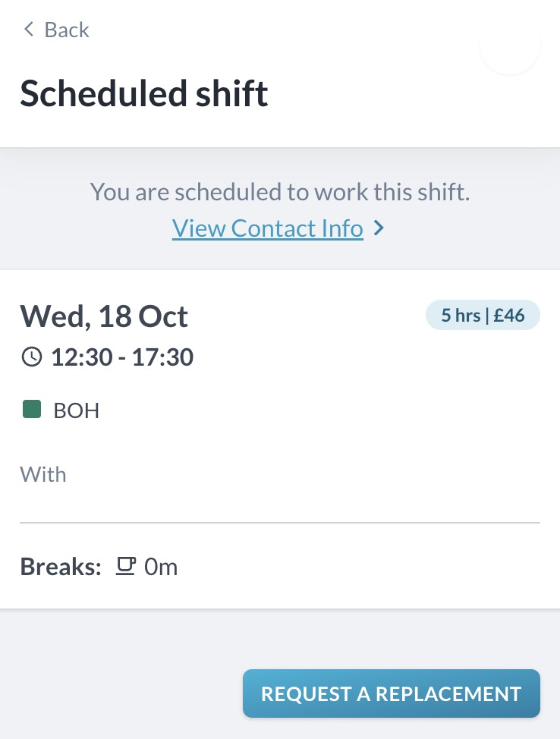Select the 12:30 - 17:30 time range
Viewport: 560px width, 739px height.
[x=122, y=357]
